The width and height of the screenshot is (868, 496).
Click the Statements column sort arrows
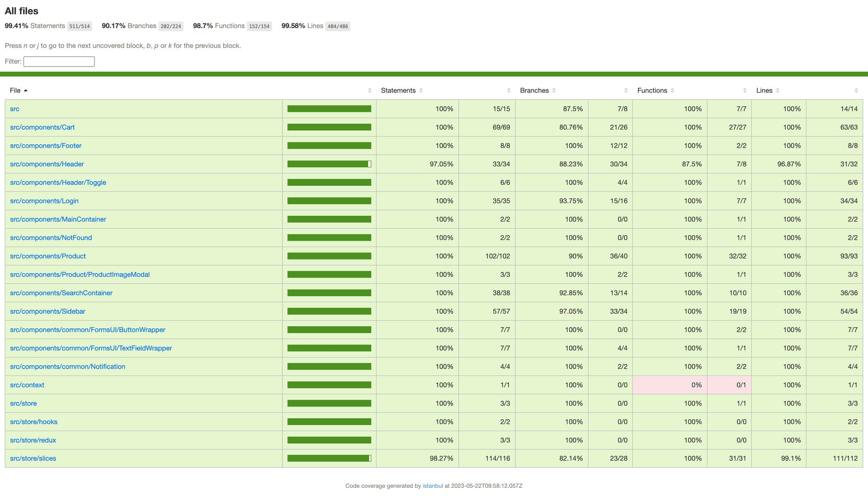(x=421, y=90)
